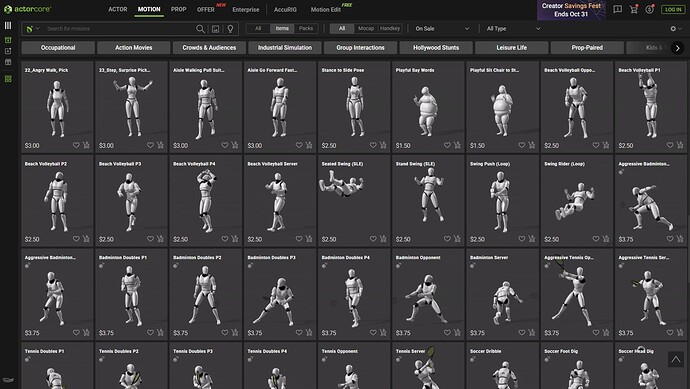
Task: Select the Hollywood Stunts category
Action: (436, 48)
